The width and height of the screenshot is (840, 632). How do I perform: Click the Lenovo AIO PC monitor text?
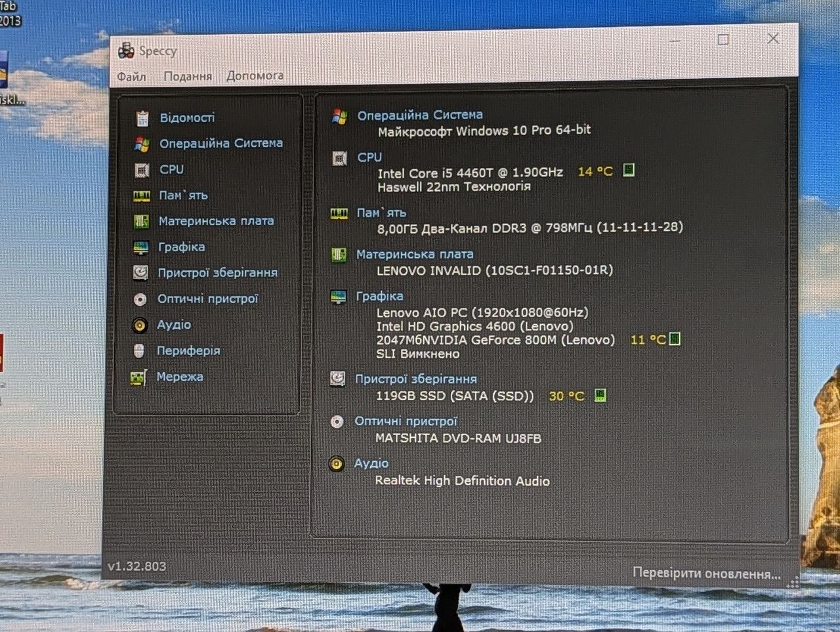point(482,312)
